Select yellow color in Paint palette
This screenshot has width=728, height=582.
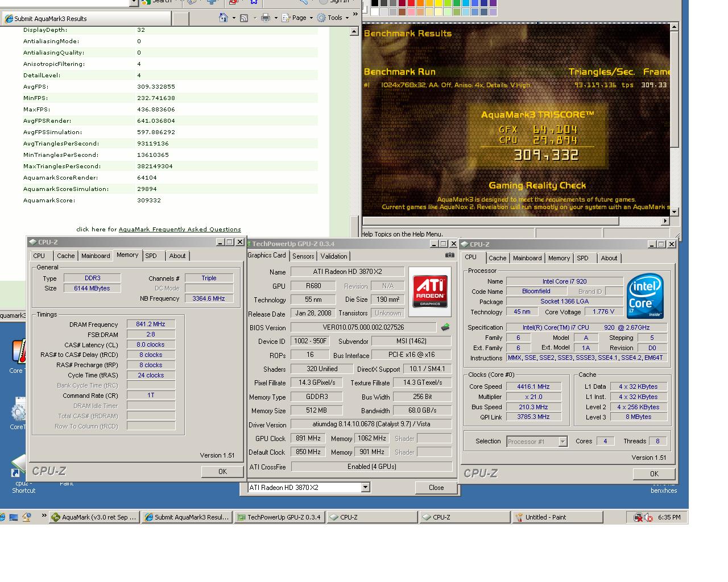[x=438, y=3]
